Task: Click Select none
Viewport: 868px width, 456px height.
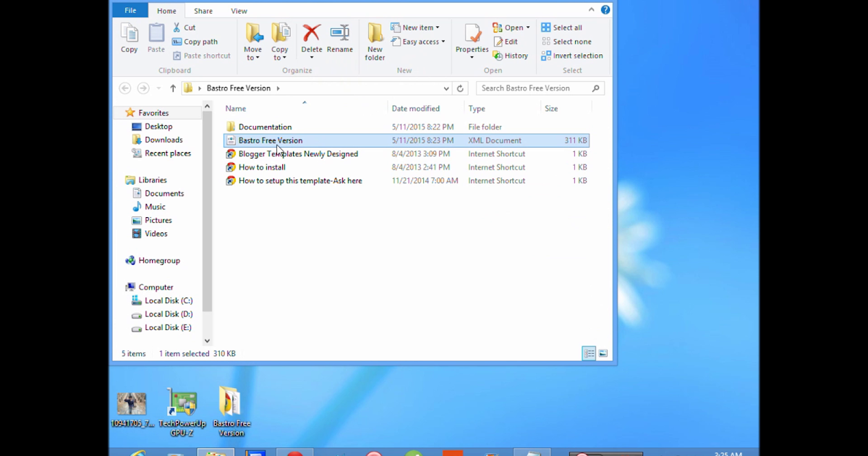Action: [x=566, y=41]
